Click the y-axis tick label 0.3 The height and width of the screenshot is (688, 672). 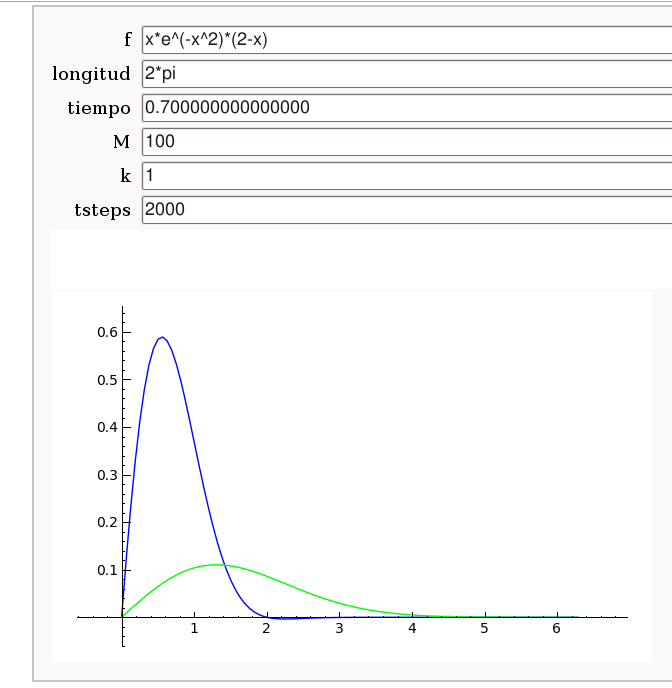tap(106, 475)
